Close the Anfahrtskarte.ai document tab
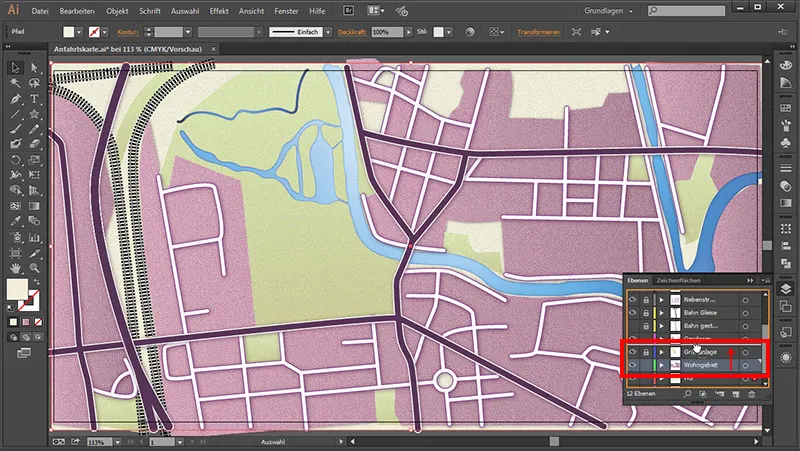The height and width of the screenshot is (451, 800). click(x=213, y=49)
